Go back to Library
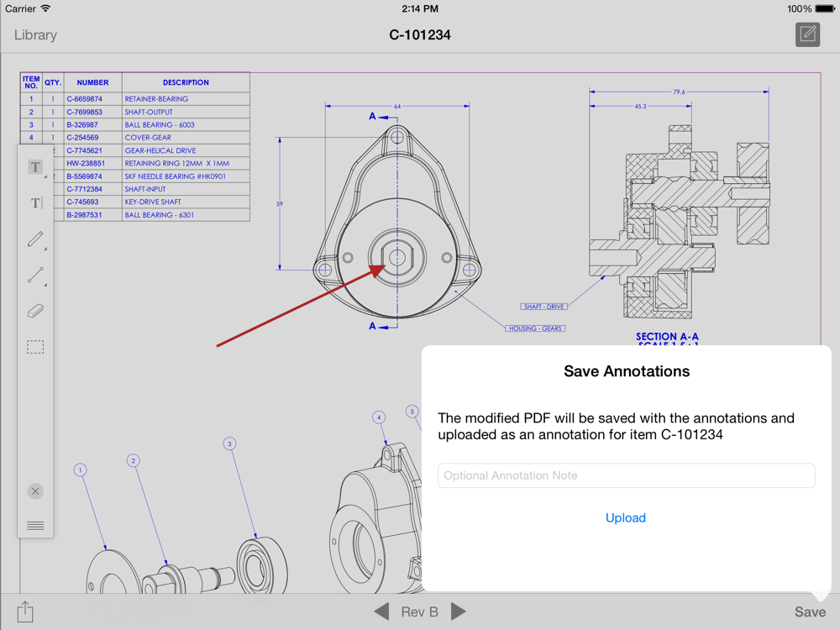This screenshot has height=630, width=840. [x=35, y=34]
